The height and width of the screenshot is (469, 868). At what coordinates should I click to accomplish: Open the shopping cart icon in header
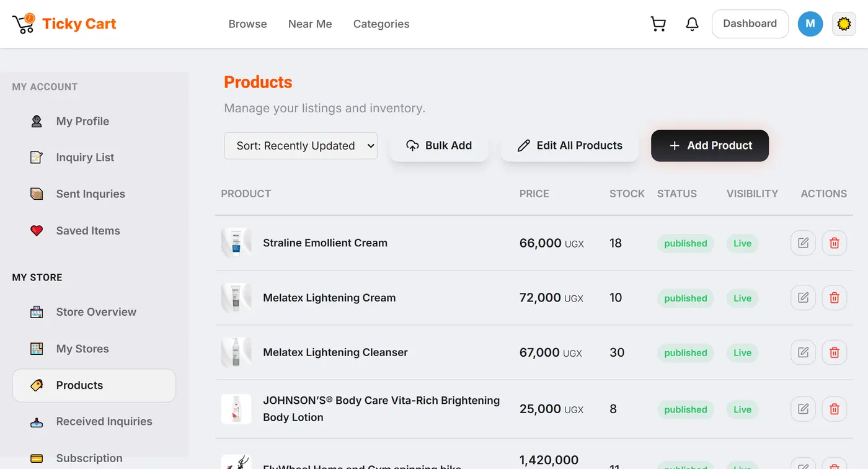[658, 24]
